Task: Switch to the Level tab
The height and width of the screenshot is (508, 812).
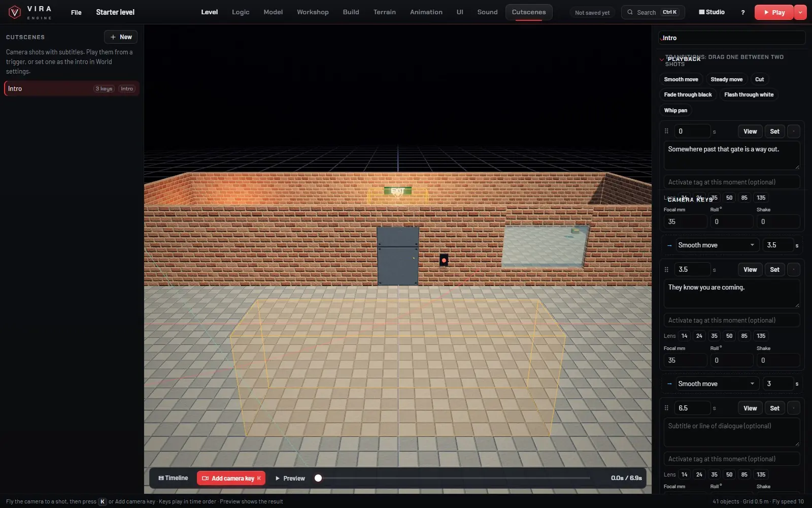Action: coord(209,12)
